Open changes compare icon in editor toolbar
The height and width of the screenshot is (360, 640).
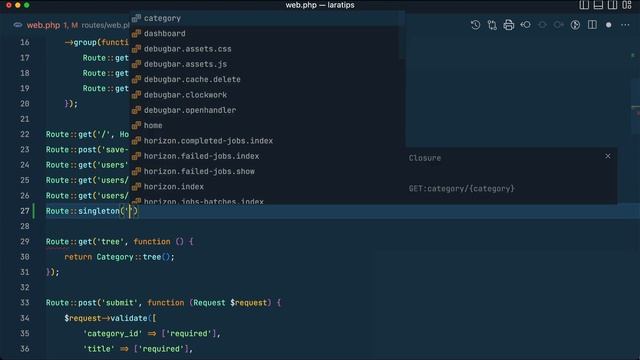pyautogui.click(x=492, y=25)
